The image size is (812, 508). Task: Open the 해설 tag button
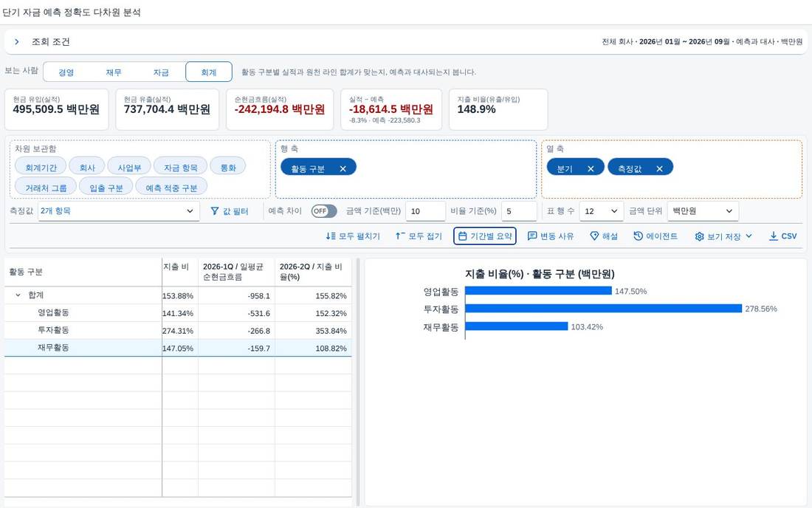pos(604,236)
